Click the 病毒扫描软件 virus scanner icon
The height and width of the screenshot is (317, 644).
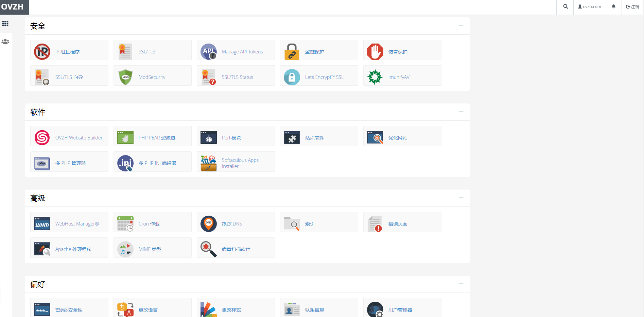(x=209, y=249)
